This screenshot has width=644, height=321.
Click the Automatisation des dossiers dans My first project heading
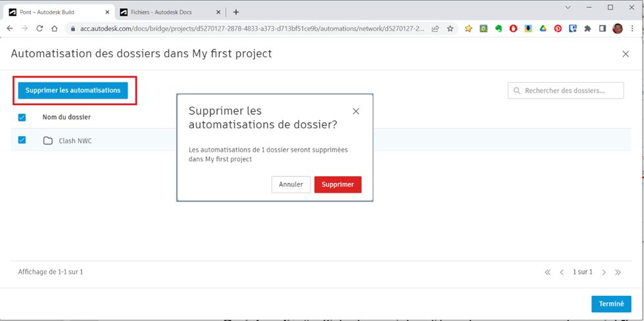click(x=141, y=54)
